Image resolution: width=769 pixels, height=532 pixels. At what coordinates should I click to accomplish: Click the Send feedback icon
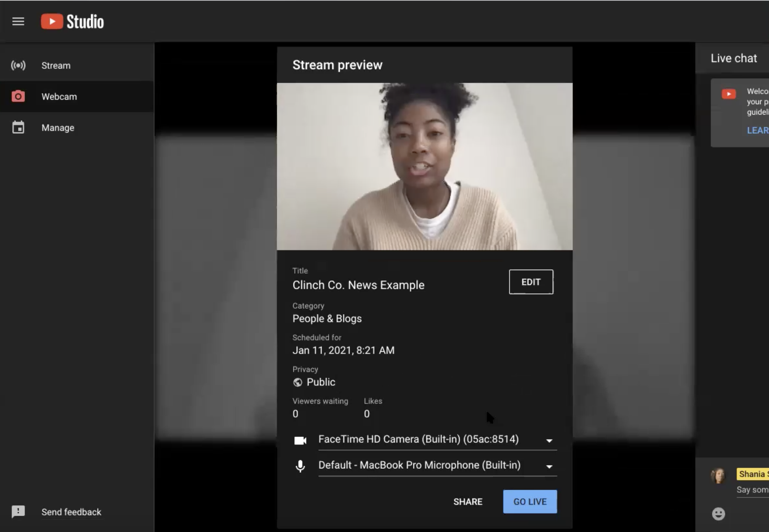click(x=18, y=511)
